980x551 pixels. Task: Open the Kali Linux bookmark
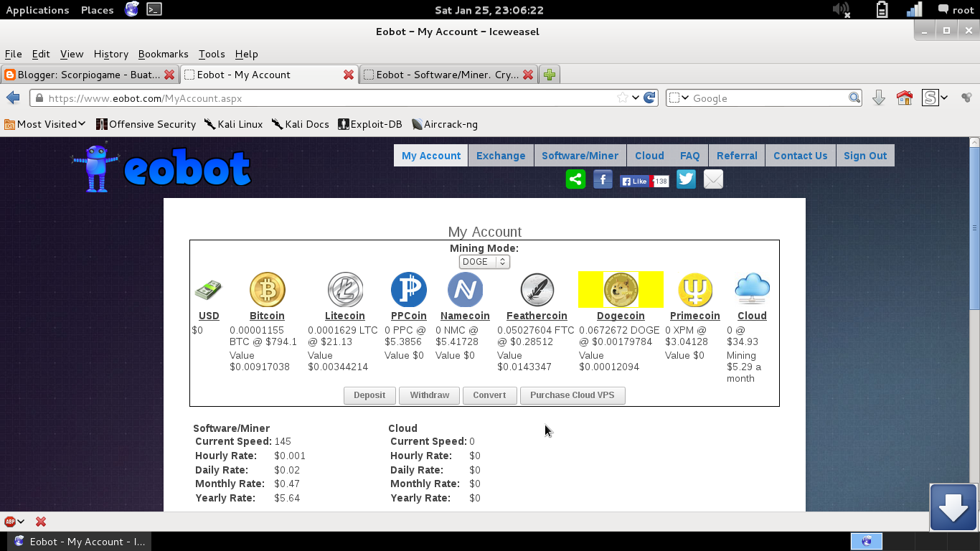coord(233,124)
